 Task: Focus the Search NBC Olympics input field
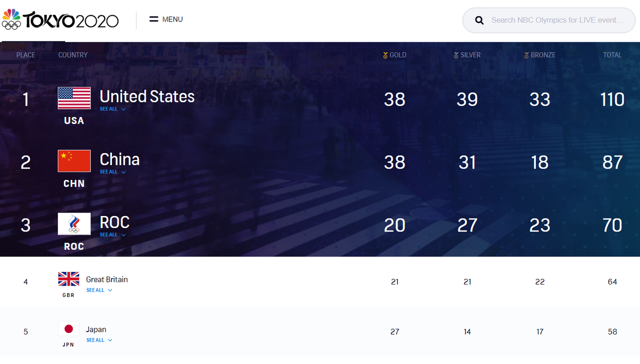coord(557,20)
